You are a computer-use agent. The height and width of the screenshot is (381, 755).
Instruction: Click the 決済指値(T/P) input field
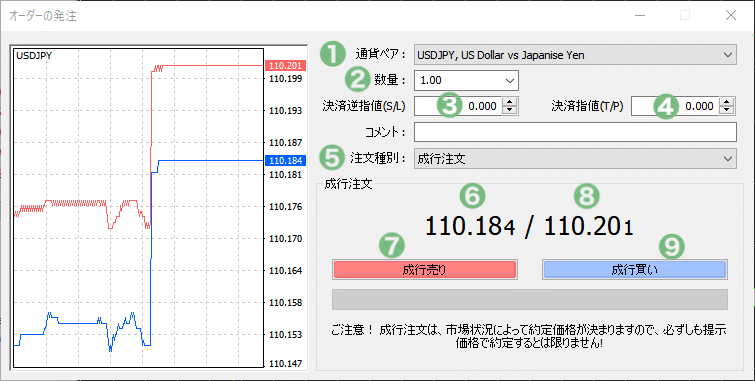coord(675,106)
